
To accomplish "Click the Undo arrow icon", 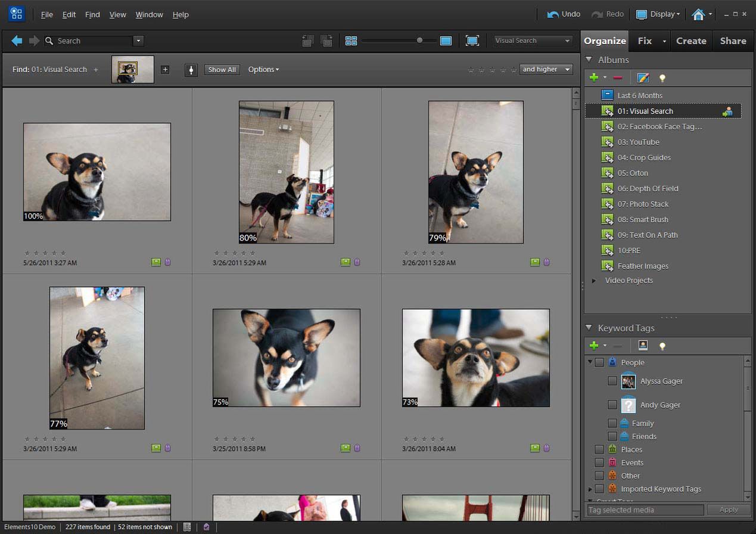I will click(553, 14).
